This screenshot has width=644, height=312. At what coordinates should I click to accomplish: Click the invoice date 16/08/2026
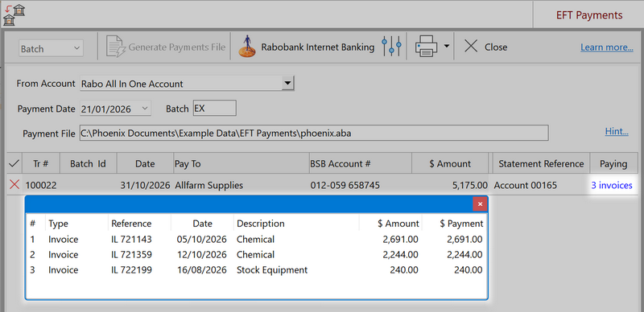(202, 269)
